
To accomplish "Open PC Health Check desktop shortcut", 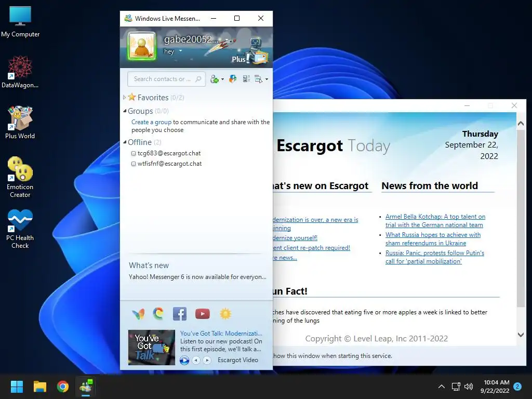I will [20, 229].
